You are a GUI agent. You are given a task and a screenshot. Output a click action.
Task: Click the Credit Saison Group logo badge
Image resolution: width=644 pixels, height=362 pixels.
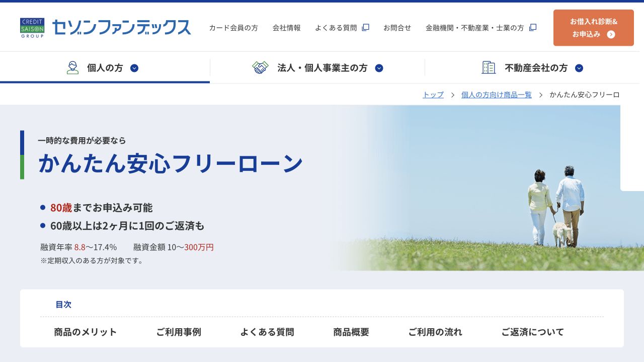tap(32, 28)
